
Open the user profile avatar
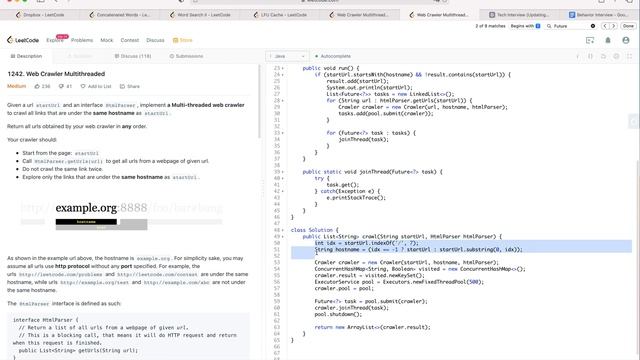click(x=626, y=40)
